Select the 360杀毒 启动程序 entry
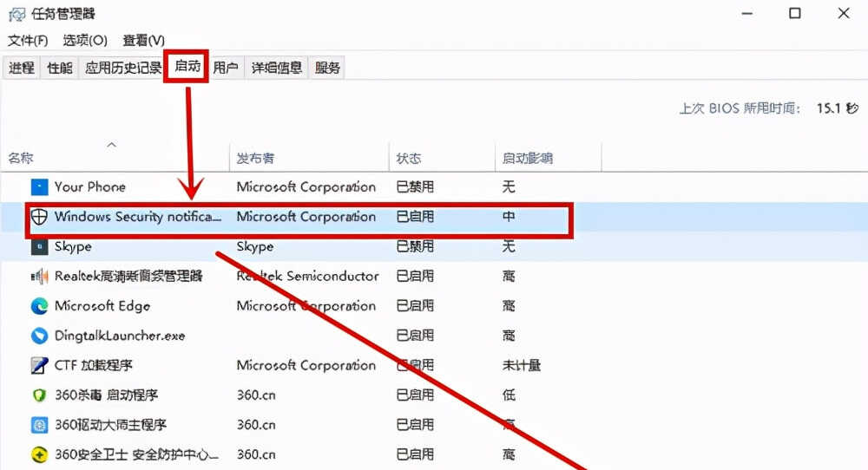Screen dimensions: 868x470 [106, 395]
